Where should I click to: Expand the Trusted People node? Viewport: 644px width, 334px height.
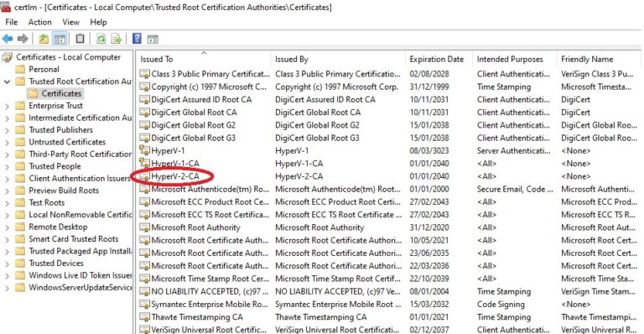7,166
